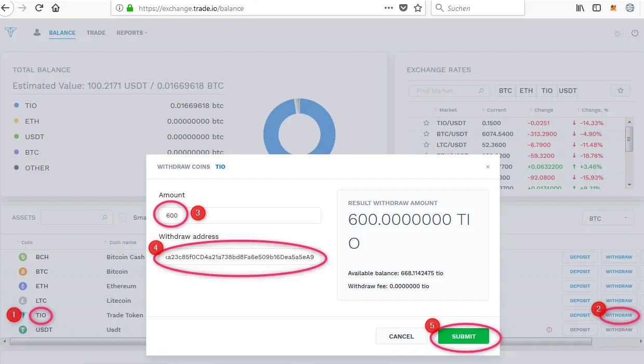This screenshot has width=644, height=364.
Task: Click WITHDRAW for Litecoin row
Action: pyautogui.click(x=619, y=301)
